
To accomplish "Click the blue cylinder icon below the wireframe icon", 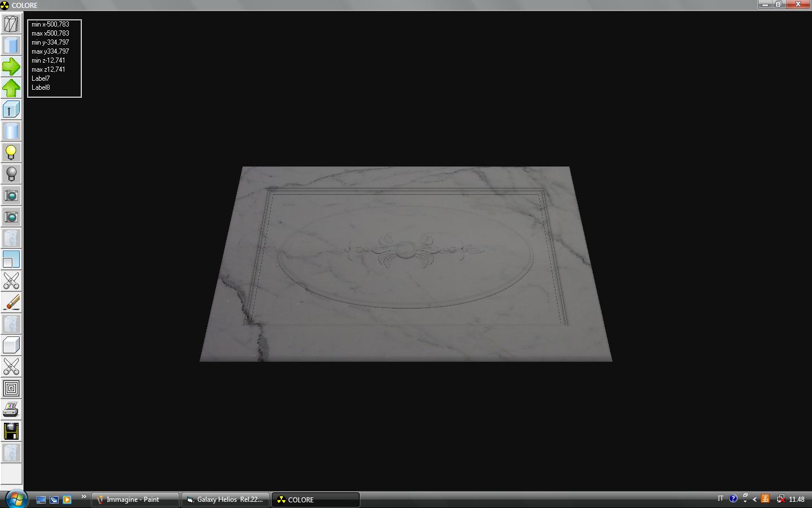I will tap(11, 45).
